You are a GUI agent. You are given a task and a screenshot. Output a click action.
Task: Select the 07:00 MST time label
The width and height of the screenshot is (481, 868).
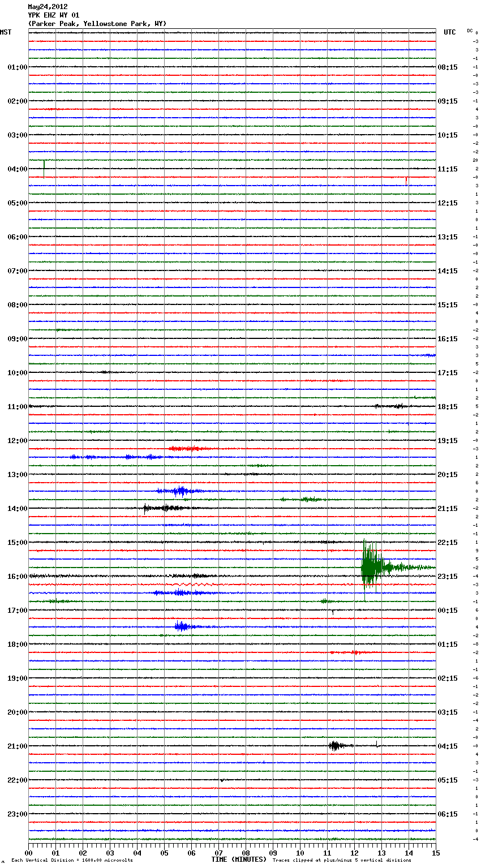[x=17, y=271]
